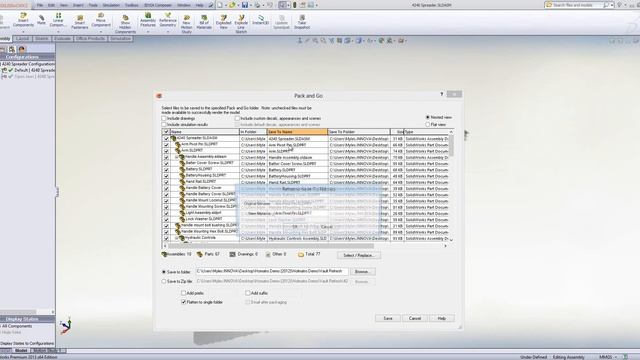Click the table's vertical scrollbar thumb
The width and height of the screenshot is (640, 360).
[451, 146]
